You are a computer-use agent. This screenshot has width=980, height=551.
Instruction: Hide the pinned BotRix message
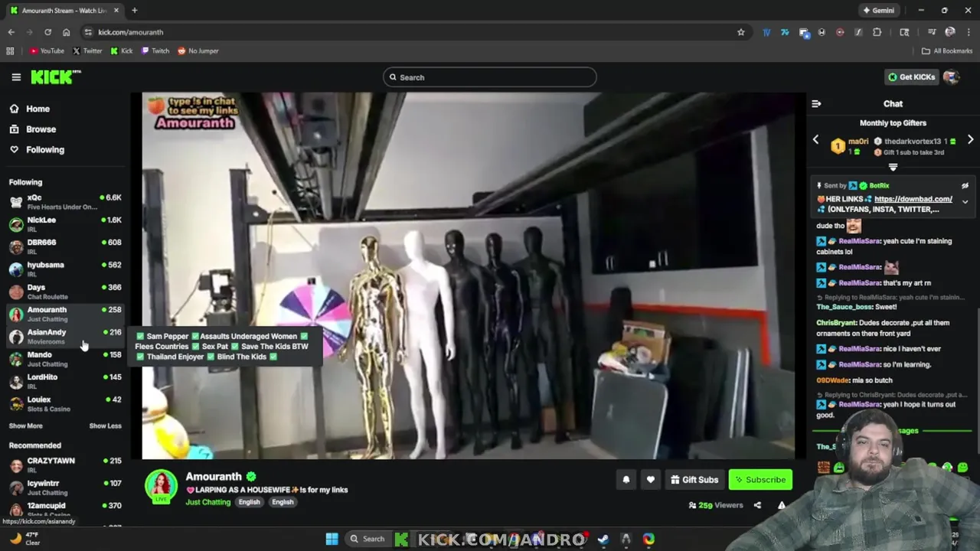click(x=965, y=186)
